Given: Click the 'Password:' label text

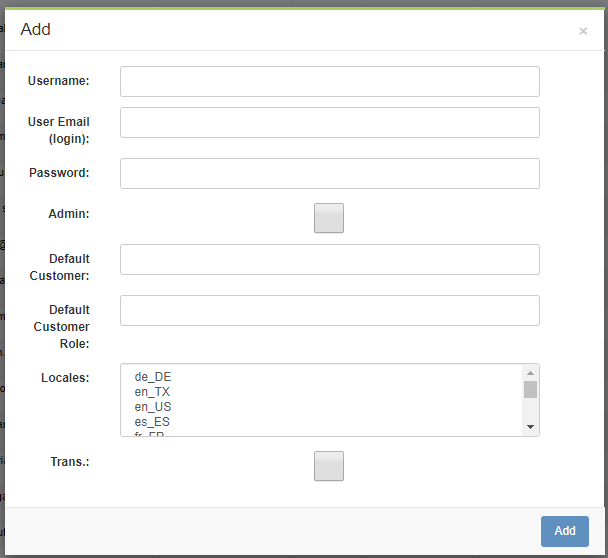Looking at the screenshot, I should [59, 173].
